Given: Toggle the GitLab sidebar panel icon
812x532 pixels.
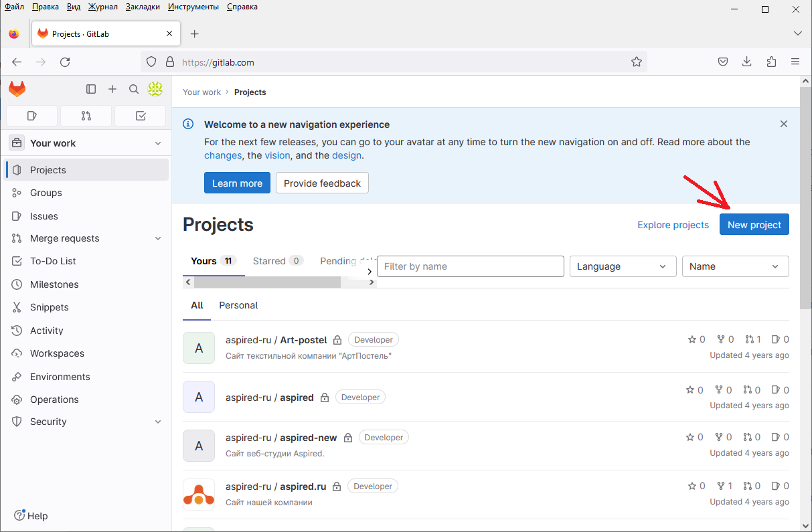Looking at the screenshot, I should tap(91, 89).
